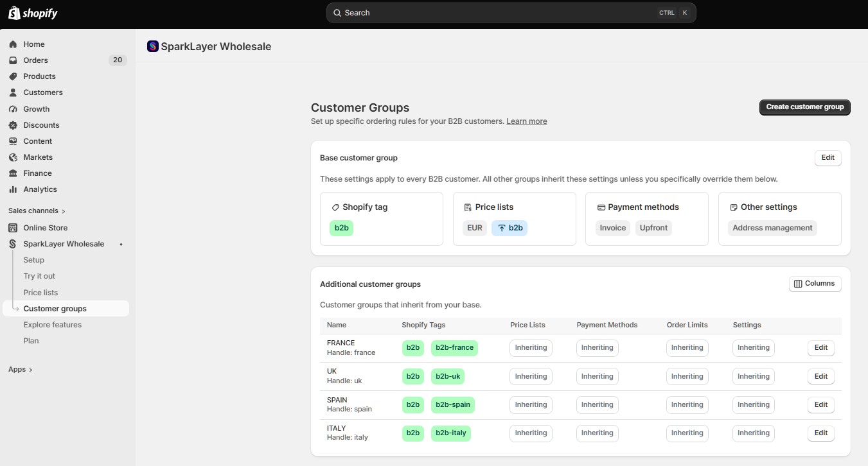The image size is (868, 466).
Task: Open the Plan page
Action: coord(31,341)
